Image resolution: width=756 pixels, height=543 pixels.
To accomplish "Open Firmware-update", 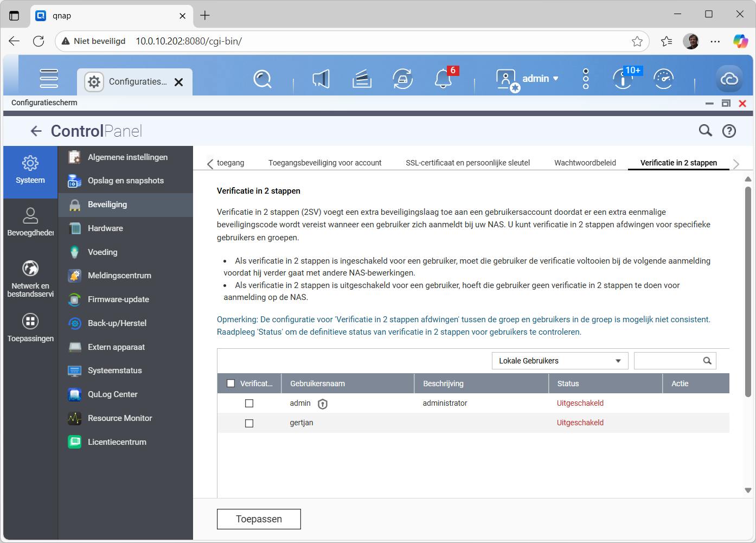I will [x=125, y=299].
